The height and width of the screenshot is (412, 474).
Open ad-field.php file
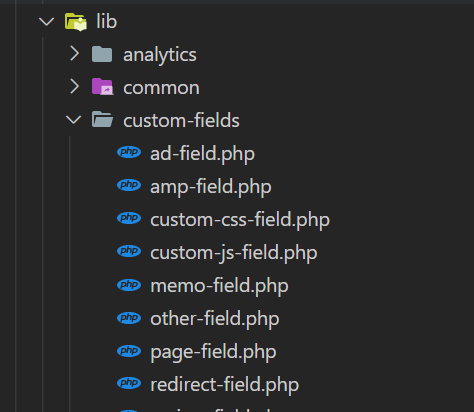tap(202, 154)
